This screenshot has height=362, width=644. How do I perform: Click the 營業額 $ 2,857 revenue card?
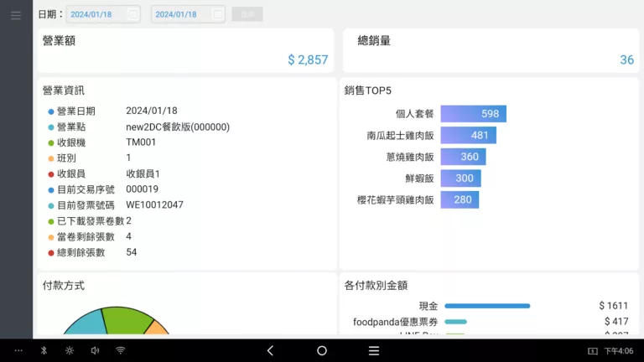tap(185, 50)
